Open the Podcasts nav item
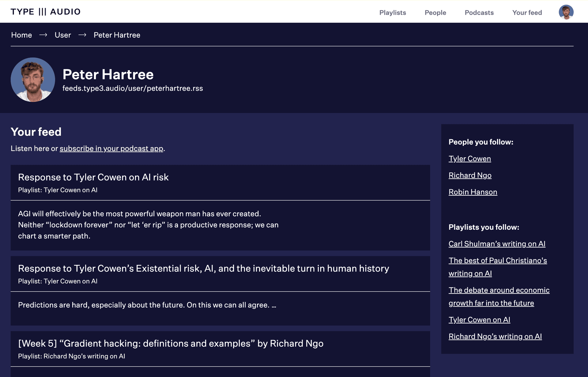The height and width of the screenshot is (377, 588). pos(479,13)
